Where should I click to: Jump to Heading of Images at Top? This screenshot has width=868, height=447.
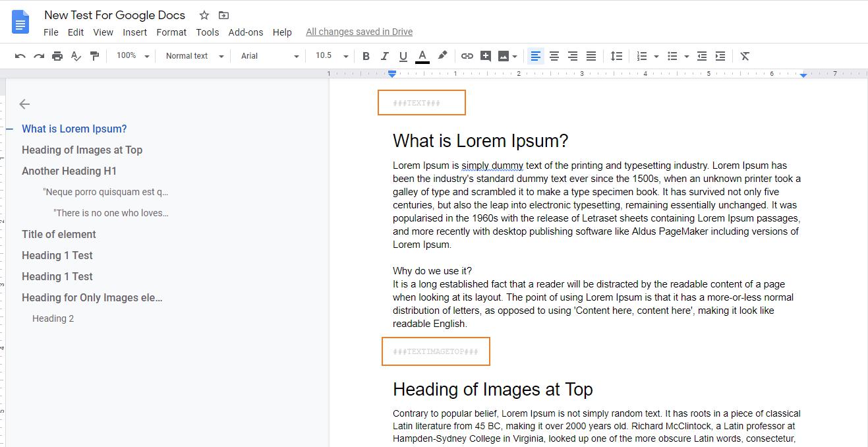pos(82,150)
